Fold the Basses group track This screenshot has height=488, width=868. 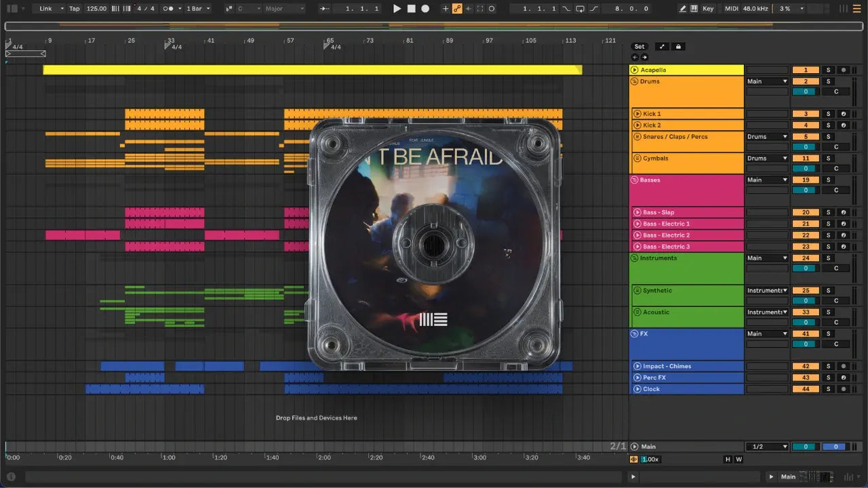click(635, 180)
